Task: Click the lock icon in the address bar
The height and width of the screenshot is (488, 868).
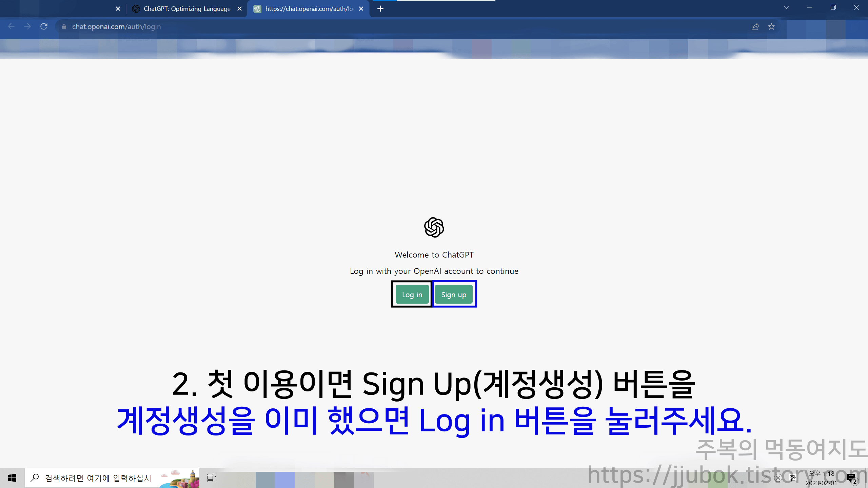Action: pyautogui.click(x=64, y=26)
